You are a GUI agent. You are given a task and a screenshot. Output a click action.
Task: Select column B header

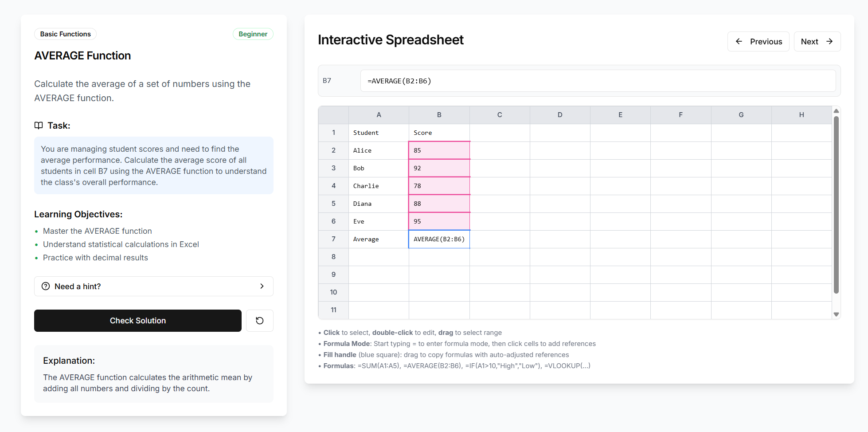coord(439,115)
